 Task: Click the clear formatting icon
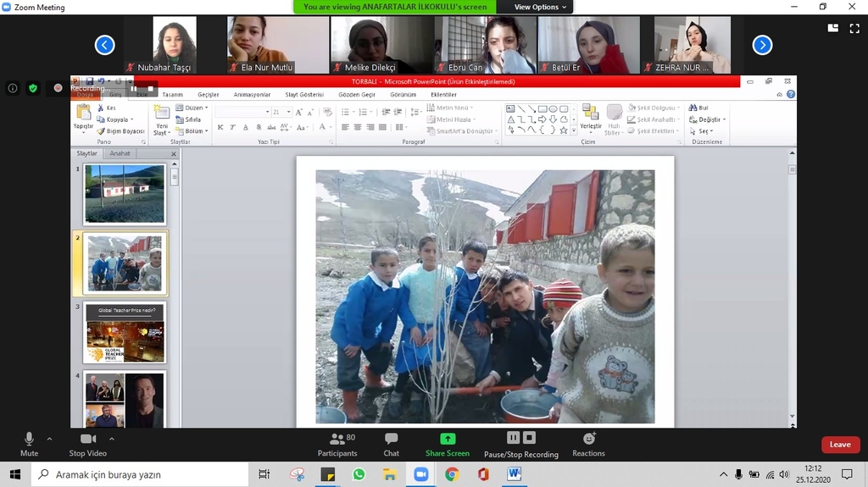point(327,113)
